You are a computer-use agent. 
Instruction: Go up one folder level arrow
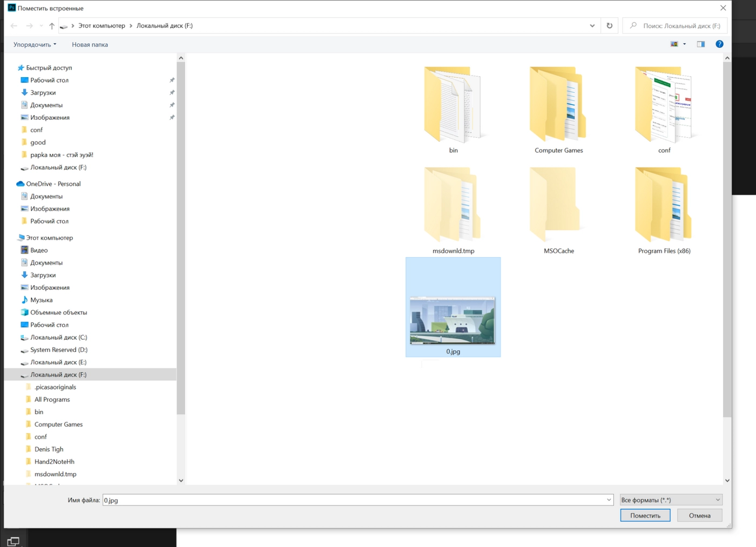click(52, 26)
